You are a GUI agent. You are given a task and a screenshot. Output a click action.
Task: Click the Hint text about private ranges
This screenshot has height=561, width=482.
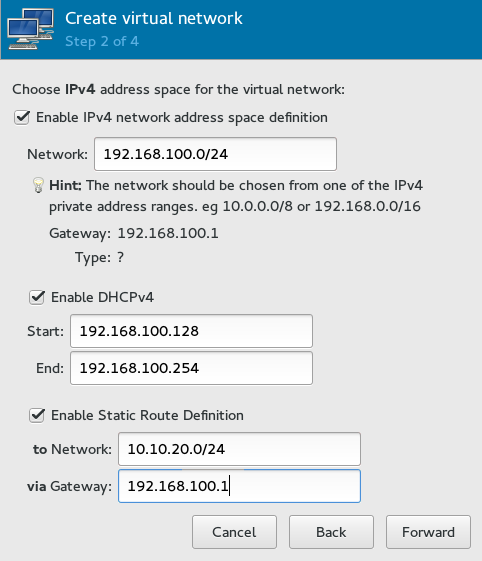236,196
